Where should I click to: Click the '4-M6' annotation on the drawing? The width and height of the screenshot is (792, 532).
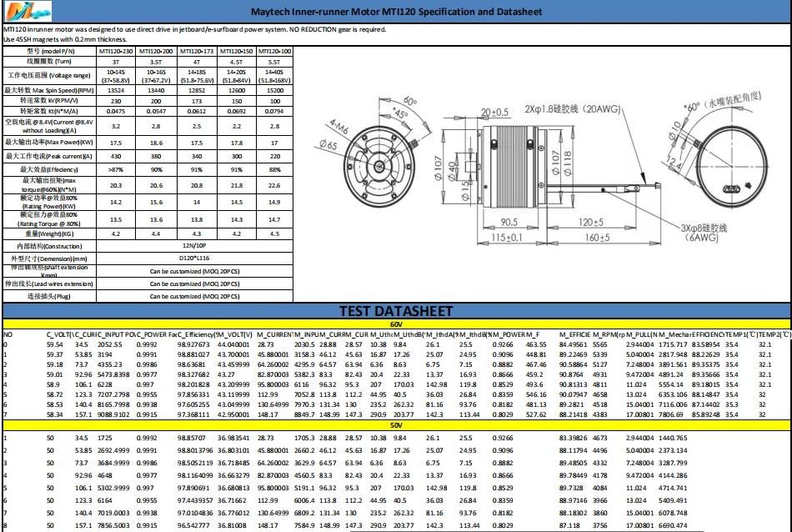338,126
